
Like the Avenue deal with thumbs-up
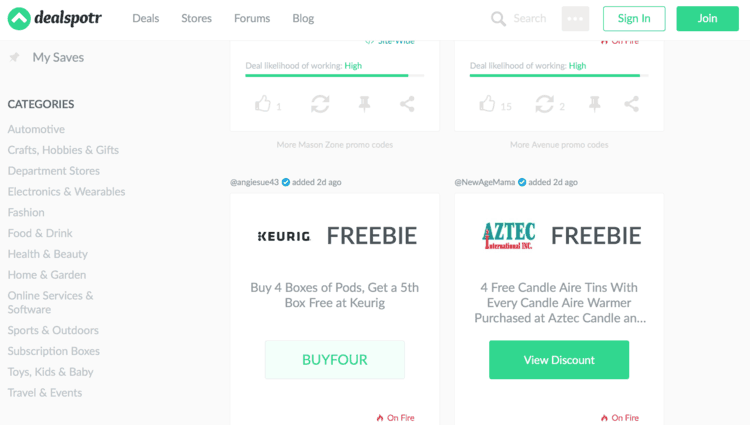point(487,104)
